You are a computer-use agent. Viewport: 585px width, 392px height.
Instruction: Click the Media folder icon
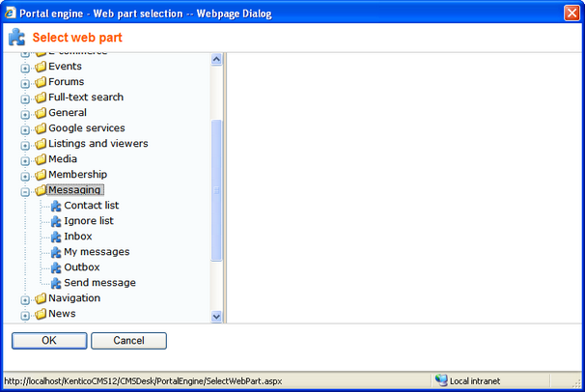coord(41,159)
